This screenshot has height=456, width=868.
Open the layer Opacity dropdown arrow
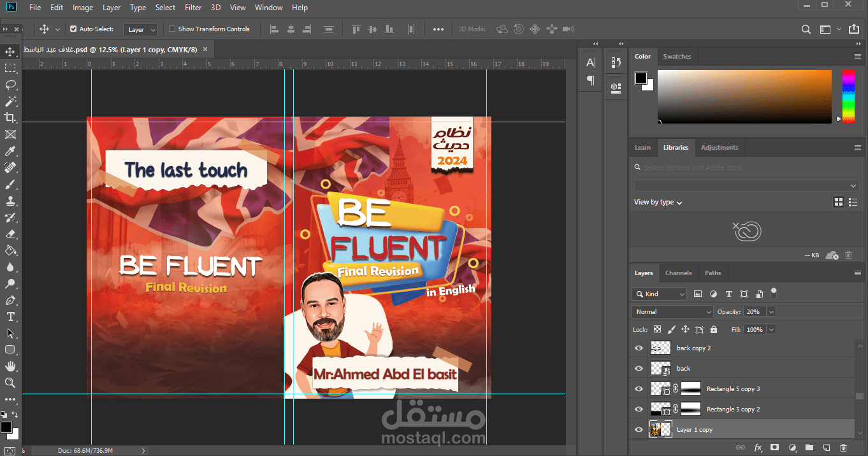pos(771,312)
